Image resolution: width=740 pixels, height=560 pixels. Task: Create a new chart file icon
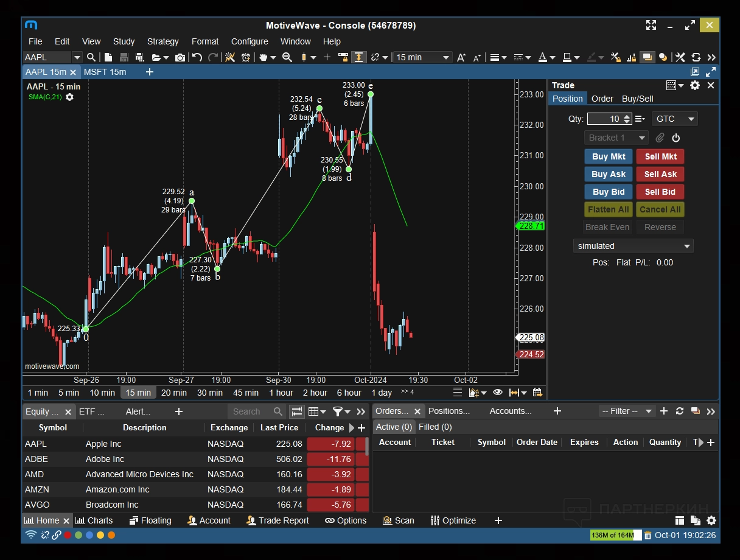[108, 57]
